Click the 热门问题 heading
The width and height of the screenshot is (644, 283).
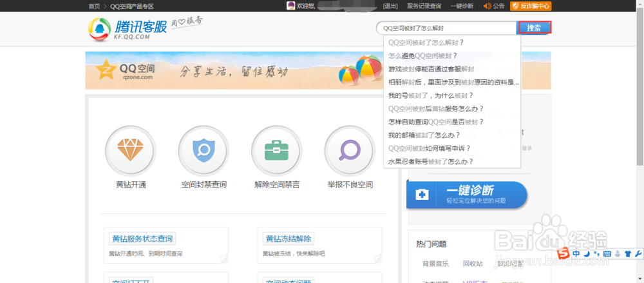coord(431,244)
